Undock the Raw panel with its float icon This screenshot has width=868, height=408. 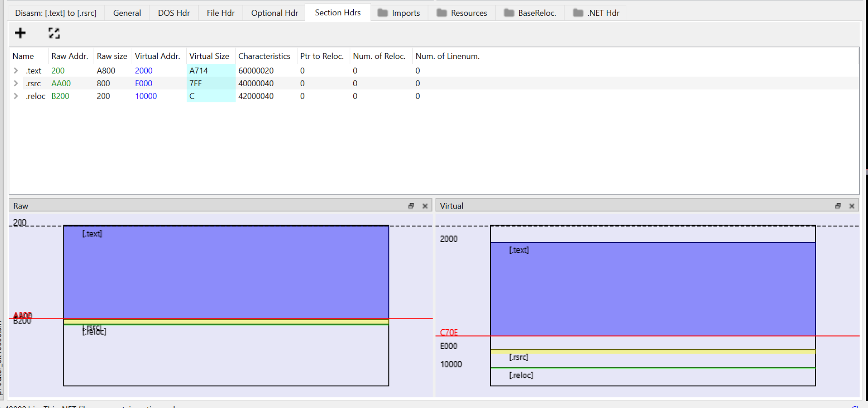point(411,206)
